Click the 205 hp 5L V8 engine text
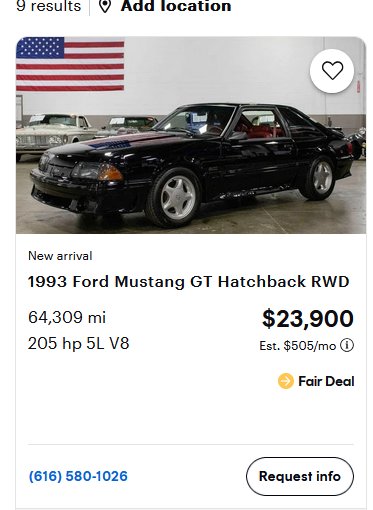The image size is (373, 510). 78,343
